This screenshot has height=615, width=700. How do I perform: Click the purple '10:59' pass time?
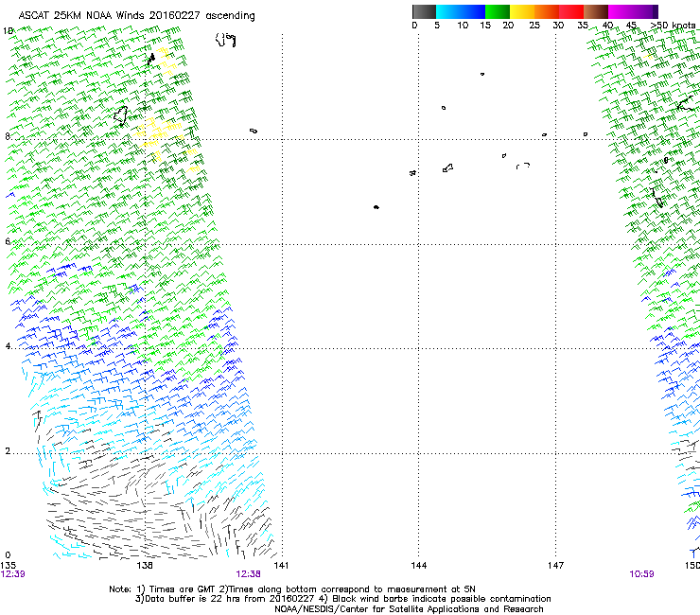(641, 574)
